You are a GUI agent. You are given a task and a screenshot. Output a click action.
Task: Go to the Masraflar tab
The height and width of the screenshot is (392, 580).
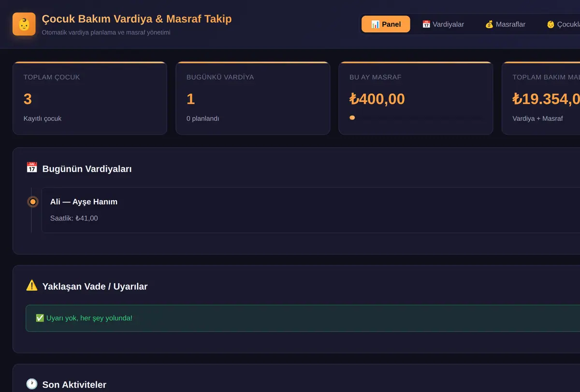click(505, 24)
